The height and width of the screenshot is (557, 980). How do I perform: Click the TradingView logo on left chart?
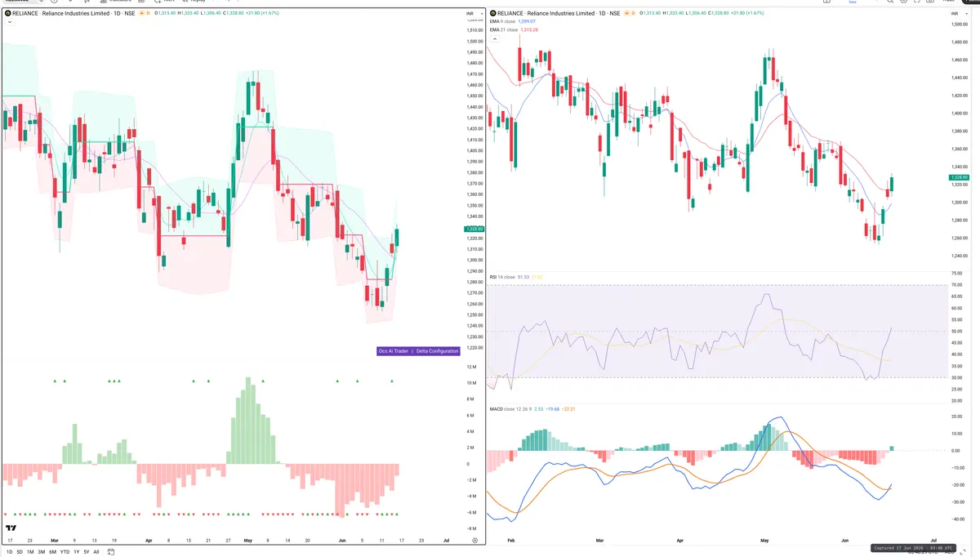[x=10, y=527]
